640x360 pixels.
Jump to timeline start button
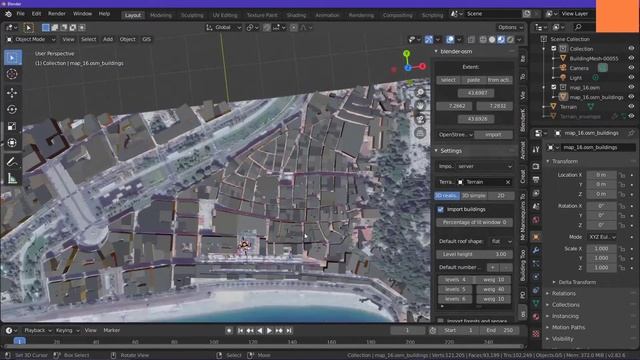pos(240,331)
